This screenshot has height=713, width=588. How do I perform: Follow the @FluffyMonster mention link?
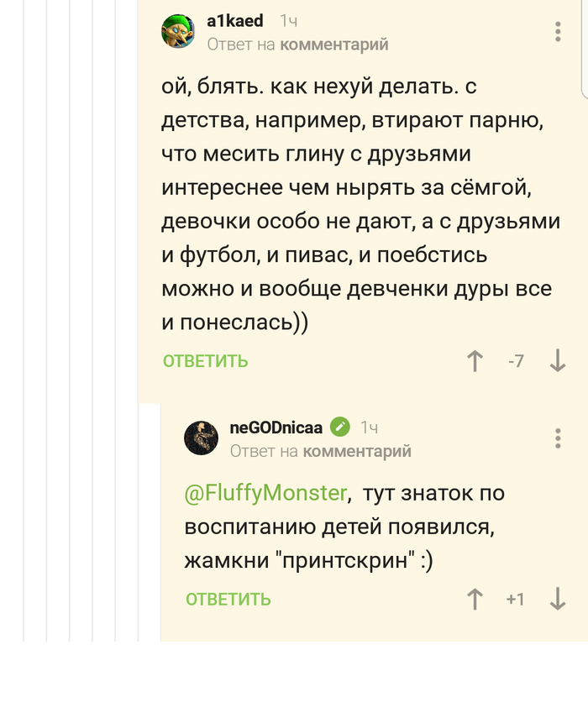click(265, 493)
